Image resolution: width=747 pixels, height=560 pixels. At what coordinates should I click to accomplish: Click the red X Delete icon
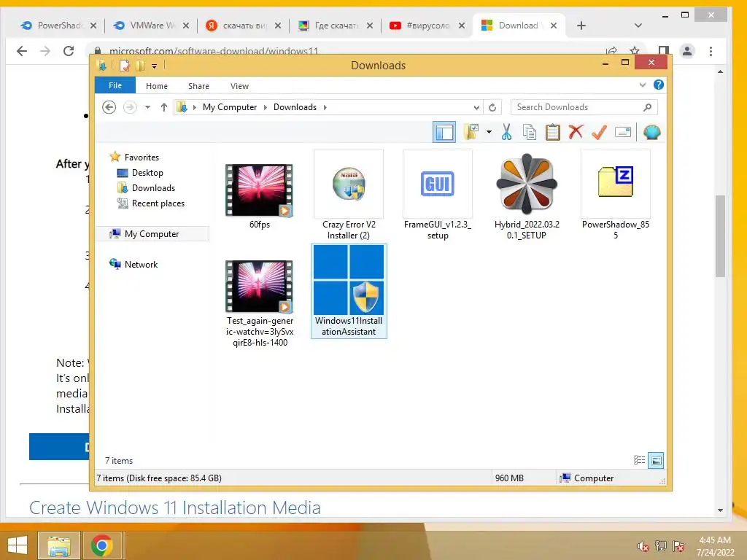(x=576, y=131)
